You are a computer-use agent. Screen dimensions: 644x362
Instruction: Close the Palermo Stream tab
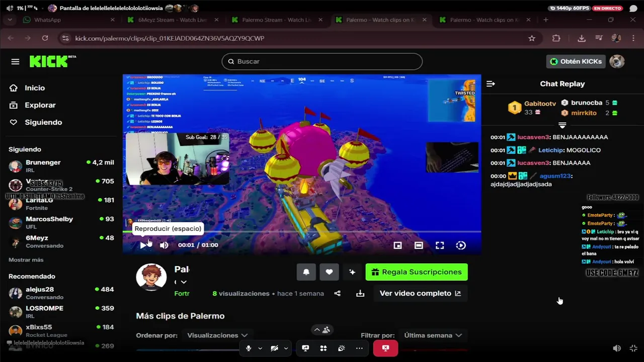click(321, 20)
